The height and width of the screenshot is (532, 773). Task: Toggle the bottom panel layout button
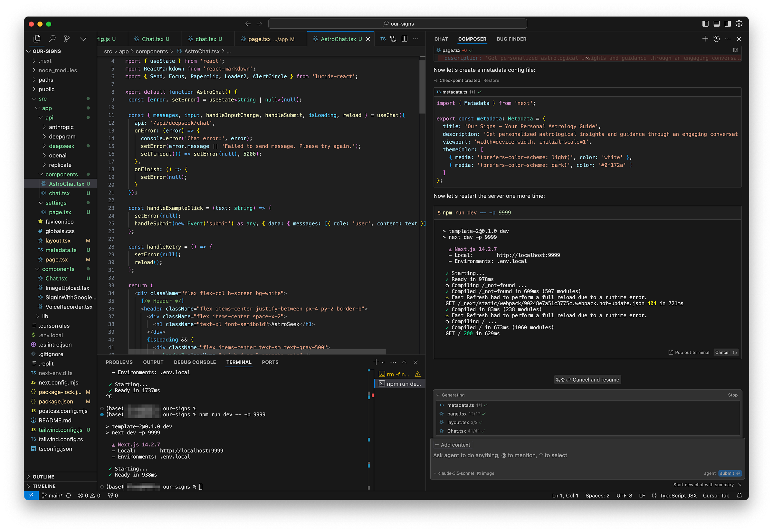716,24
